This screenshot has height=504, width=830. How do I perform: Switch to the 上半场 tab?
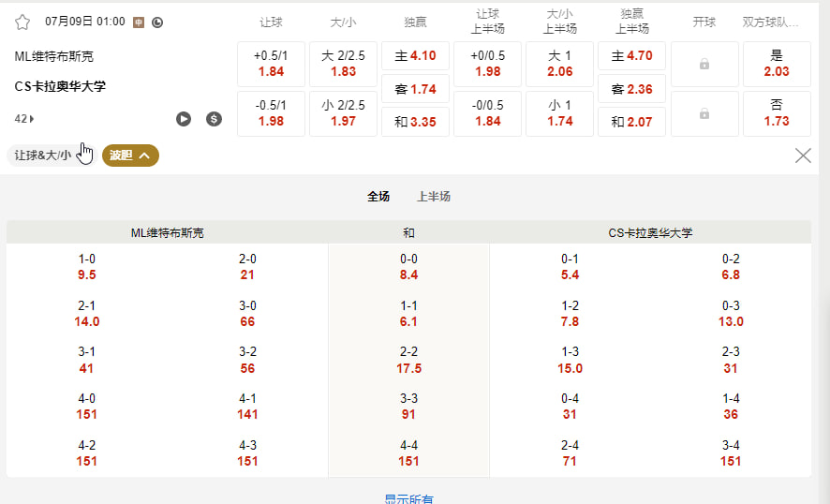coord(434,197)
